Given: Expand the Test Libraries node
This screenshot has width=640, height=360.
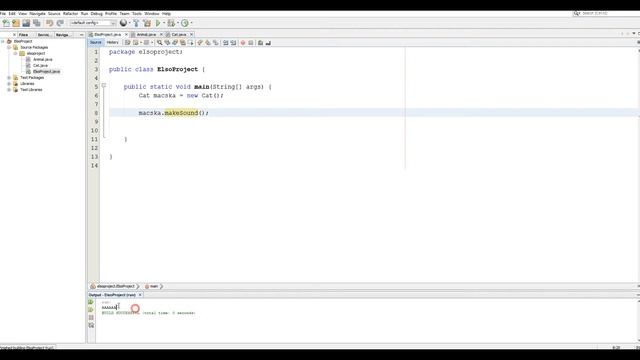Looking at the screenshot, I should point(9,90).
